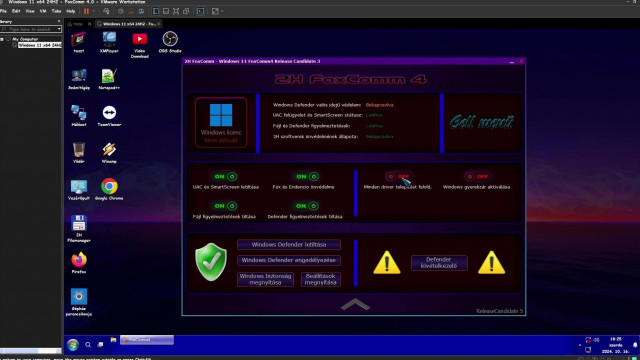The width and height of the screenshot is (640, 360).
Task: Collapse the panel with the up chevron
Action: click(x=355, y=304)
